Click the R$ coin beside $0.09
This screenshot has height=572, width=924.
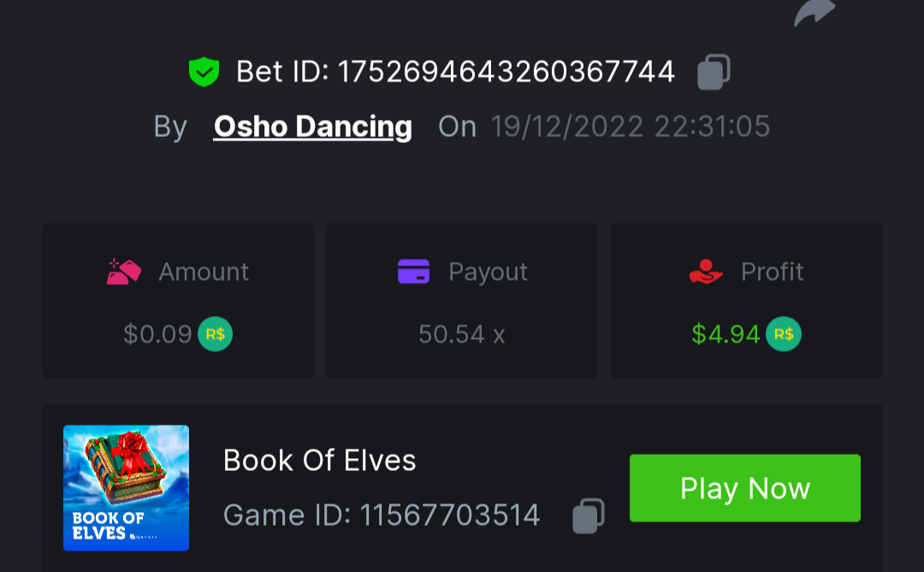215,334
